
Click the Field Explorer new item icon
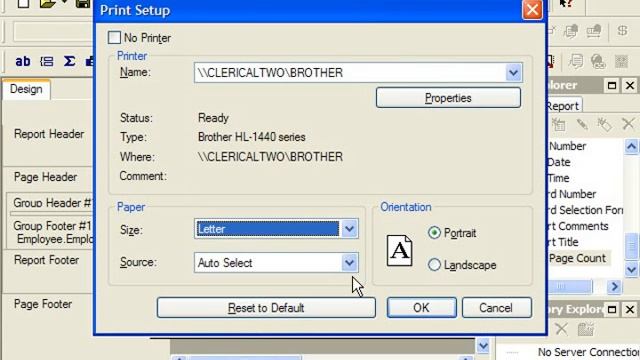(604, 124)
